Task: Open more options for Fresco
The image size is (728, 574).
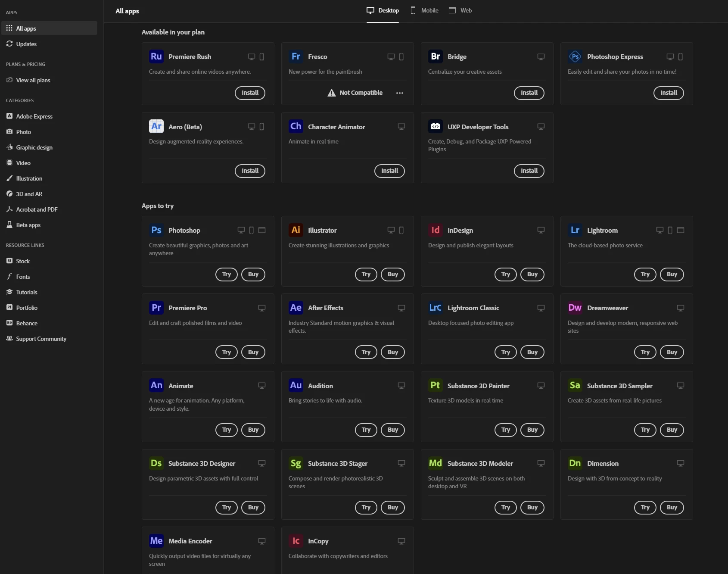Action: [x=400, y=93]
